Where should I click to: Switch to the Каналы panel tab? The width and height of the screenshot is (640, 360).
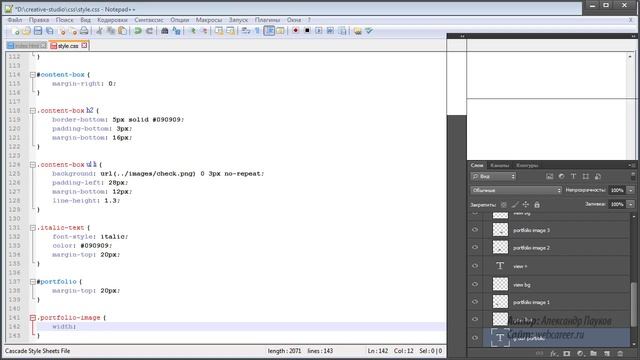[x=500, y=165]
